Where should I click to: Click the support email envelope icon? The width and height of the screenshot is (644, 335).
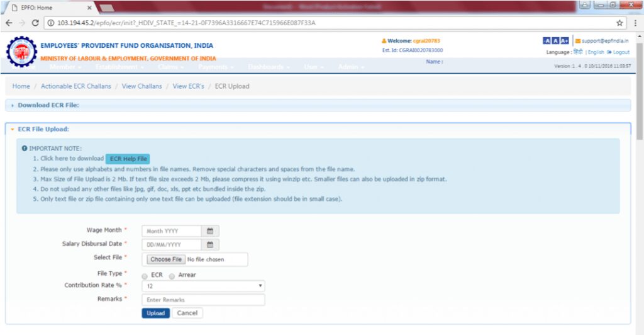click(x=578, y=41)
